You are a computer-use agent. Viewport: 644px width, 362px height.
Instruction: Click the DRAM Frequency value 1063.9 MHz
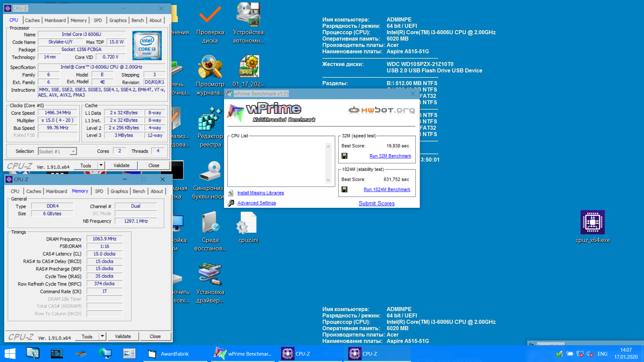[x=104, y=239]
